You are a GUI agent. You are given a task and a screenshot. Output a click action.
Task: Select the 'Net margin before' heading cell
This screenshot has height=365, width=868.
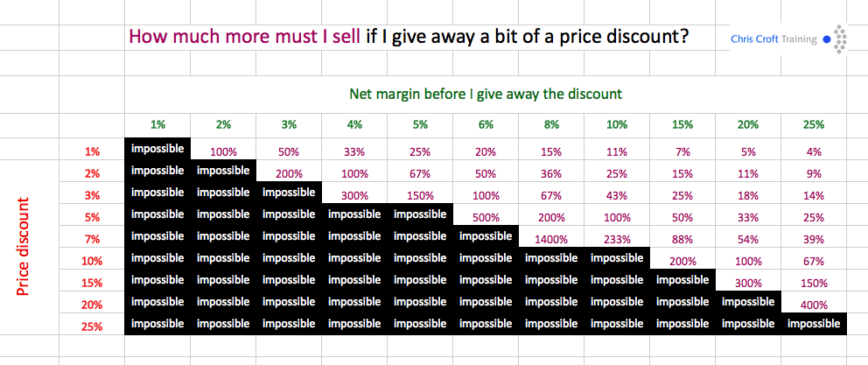[486, 93]
